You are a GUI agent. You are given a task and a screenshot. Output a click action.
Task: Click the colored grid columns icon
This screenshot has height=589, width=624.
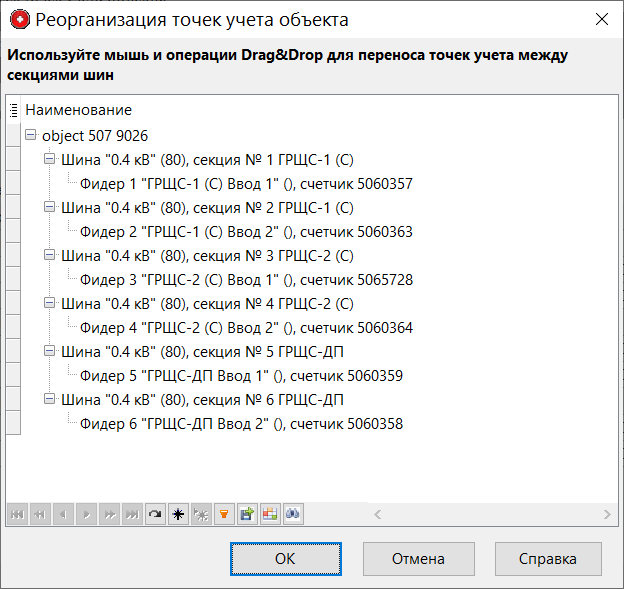pyautogui.click(x=270, y=514)
